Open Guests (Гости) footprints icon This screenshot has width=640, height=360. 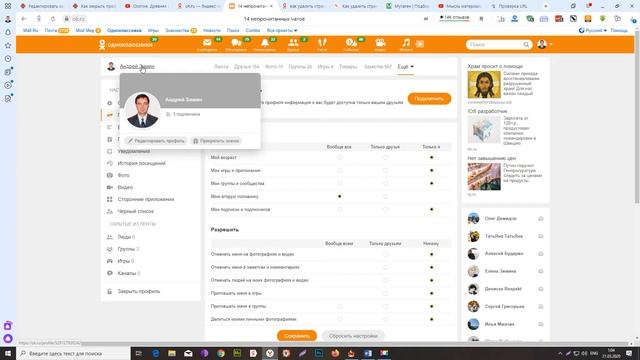coord(322,43)
